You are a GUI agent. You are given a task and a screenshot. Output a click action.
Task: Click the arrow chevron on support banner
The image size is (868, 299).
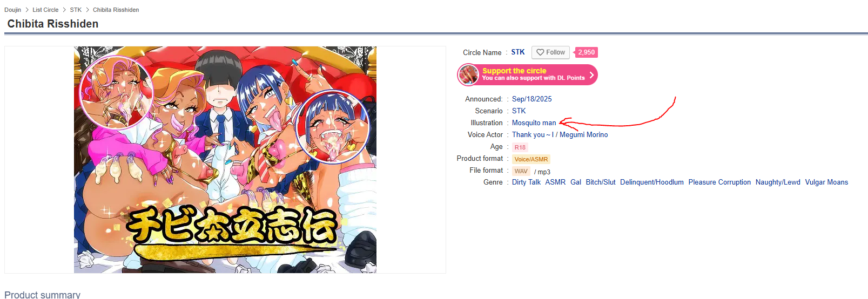[591, 75]
